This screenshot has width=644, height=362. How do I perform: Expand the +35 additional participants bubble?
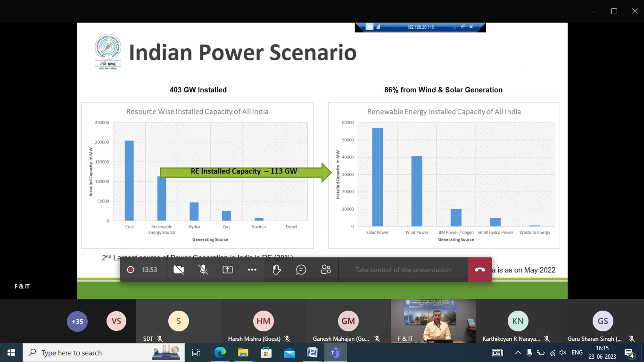coord(77,321)
